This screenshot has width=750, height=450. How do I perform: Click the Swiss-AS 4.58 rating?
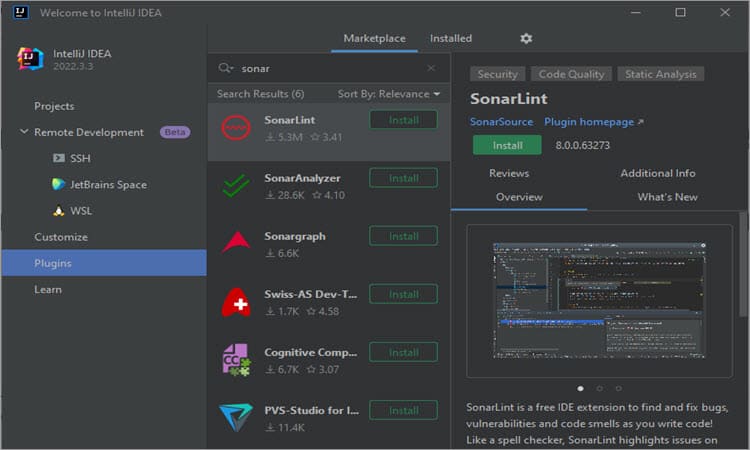tap(323, 311)
